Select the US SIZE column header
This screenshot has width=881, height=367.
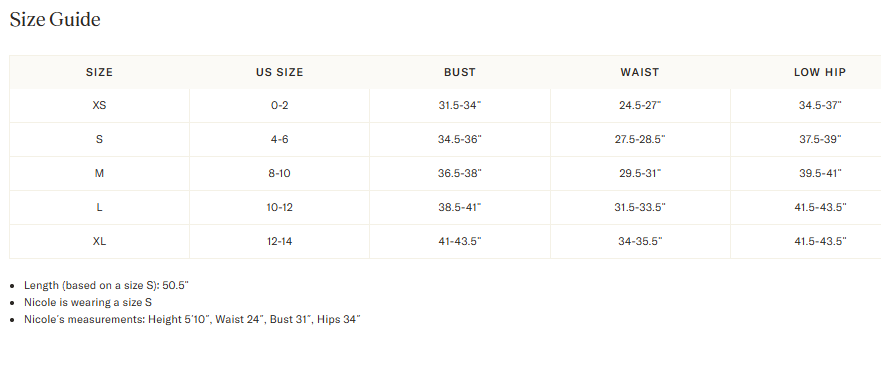tap(280, 72)
